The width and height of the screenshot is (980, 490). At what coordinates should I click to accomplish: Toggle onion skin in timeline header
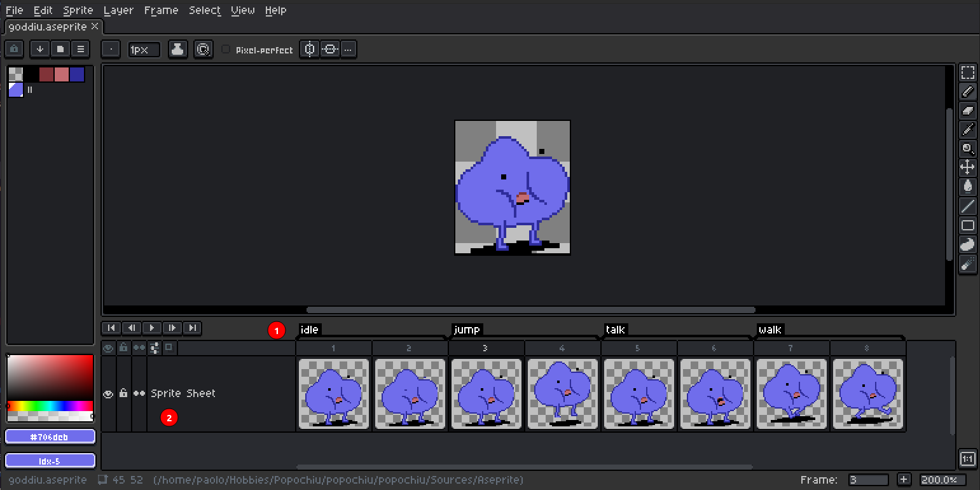coord(169,348)
